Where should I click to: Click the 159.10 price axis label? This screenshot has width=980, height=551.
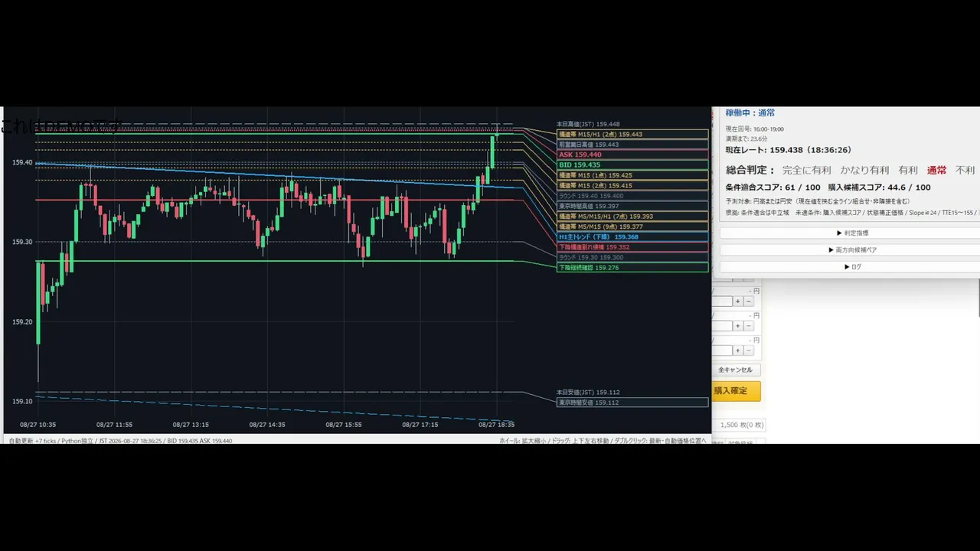[x=22, y=401]
